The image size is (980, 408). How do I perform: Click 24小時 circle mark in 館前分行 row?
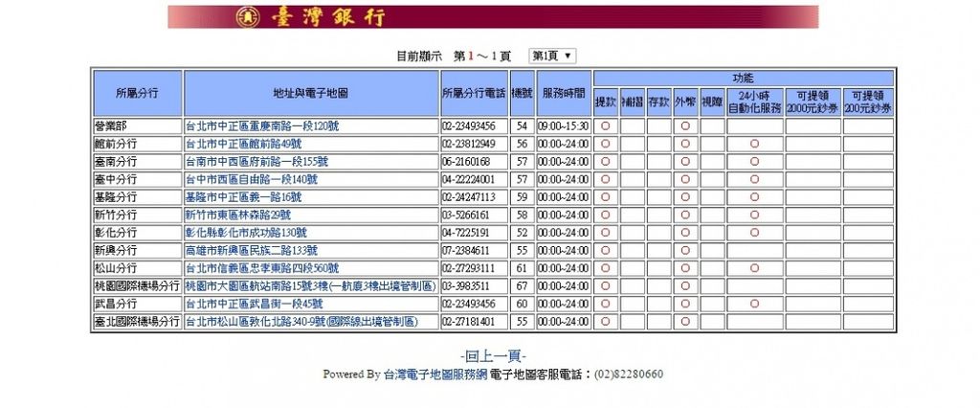tap(754, 144)
